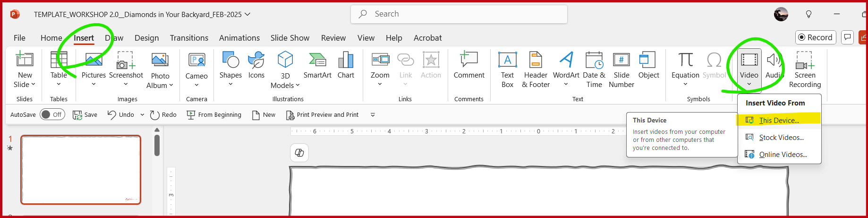Image resolution: width=868 pixels, height=218 pixels.
Task: Choose Stock Videos... option
Action: click(779, 137)
